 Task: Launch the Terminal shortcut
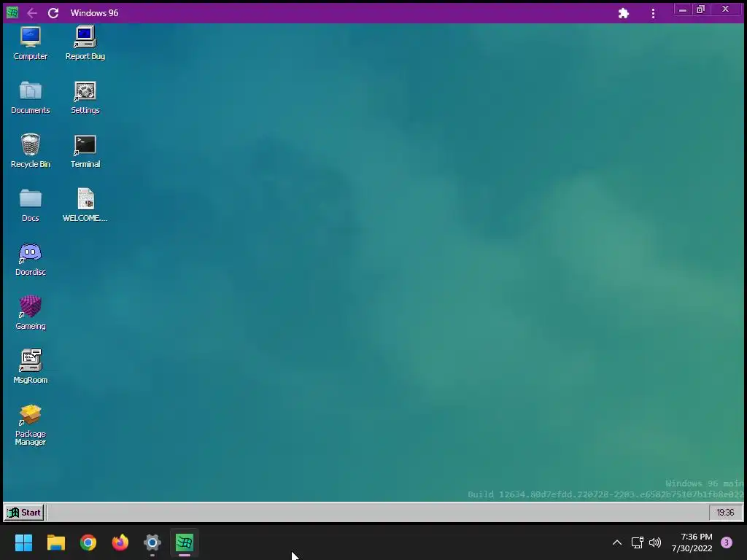[85, 152]
